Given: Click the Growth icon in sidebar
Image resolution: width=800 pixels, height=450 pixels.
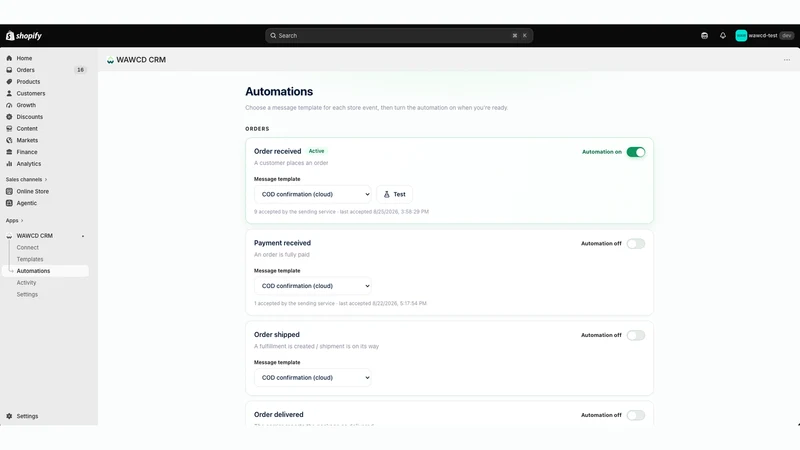Looking at the screenshot, I should 9,105.
